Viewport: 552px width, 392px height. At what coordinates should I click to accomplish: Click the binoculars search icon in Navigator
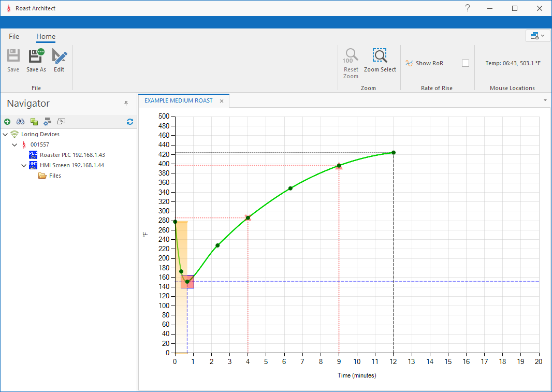coord(21,122)
